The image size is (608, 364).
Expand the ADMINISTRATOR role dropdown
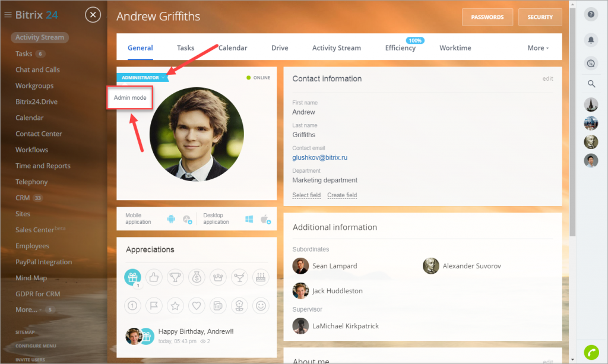(x=142, y=78)
